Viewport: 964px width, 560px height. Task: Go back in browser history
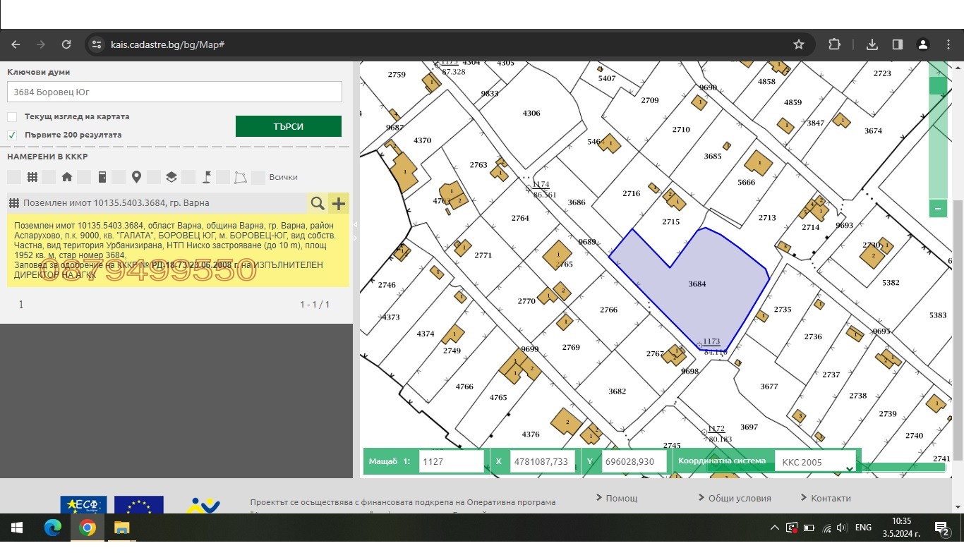tap(16, 44)
